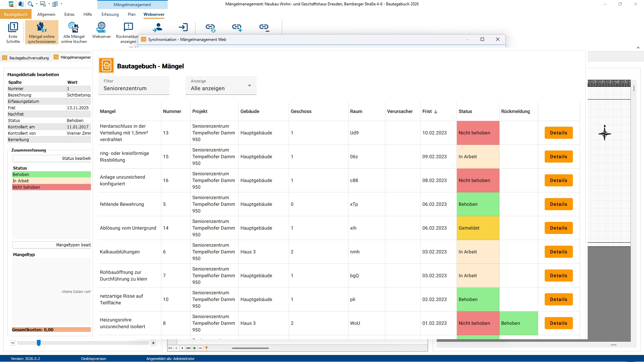Open Details for Herdanschluss defect row

(x=558, y=133)
